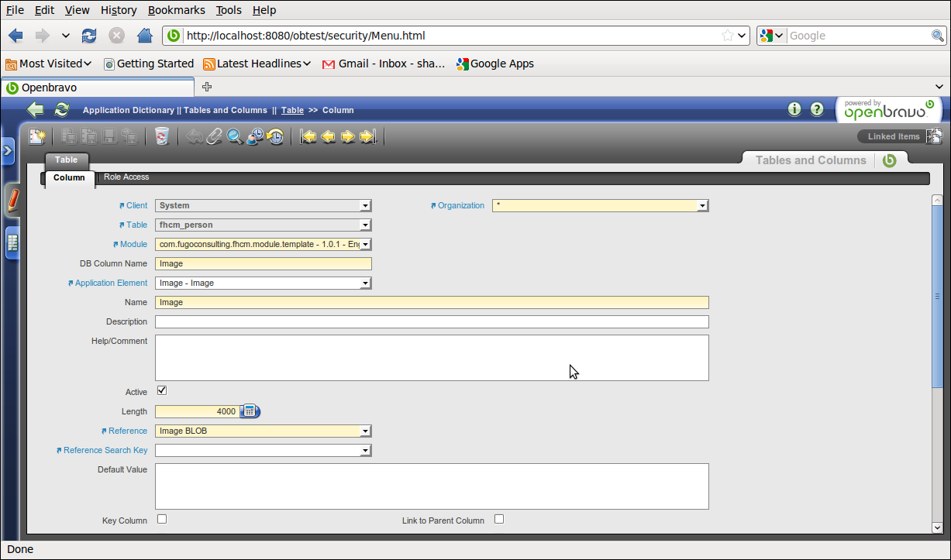The image size is (951, 560).
Task: Open the Table dropdown showing fhcm_person
Action: [365, 225]
